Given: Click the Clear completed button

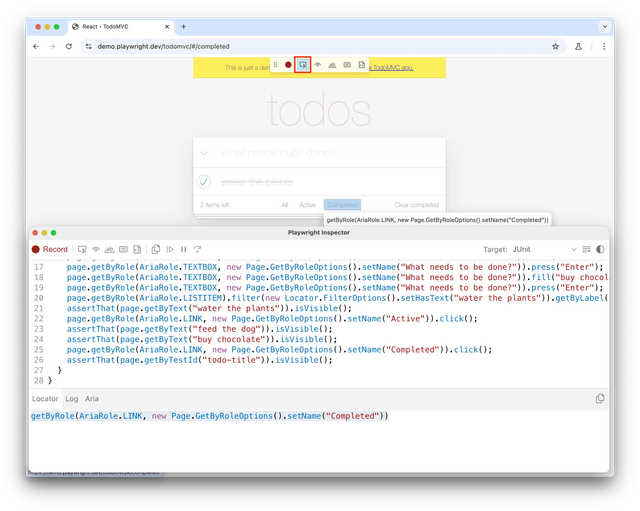Looking at the screenshot, I should pos(416,205).
